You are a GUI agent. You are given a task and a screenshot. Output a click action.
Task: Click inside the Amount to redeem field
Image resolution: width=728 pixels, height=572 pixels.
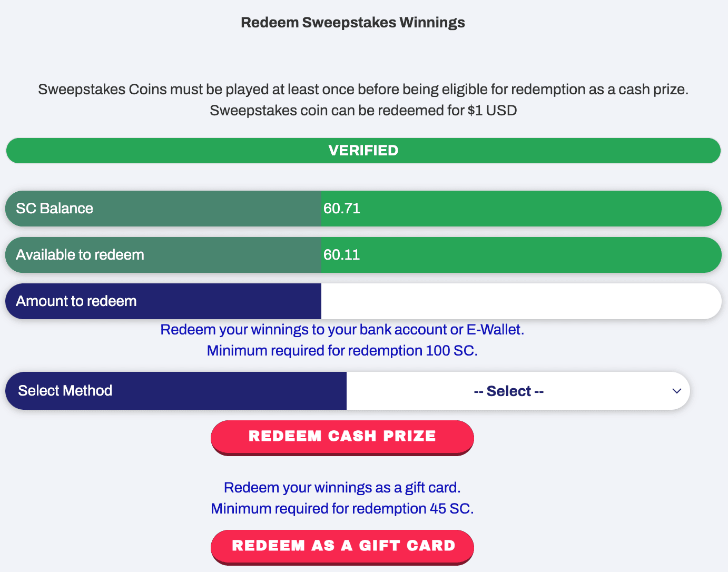point(522,301)
